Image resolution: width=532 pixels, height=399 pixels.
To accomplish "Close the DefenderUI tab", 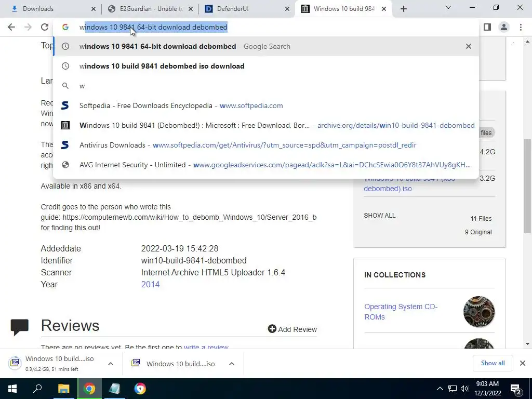I will (x=287, y=9).
